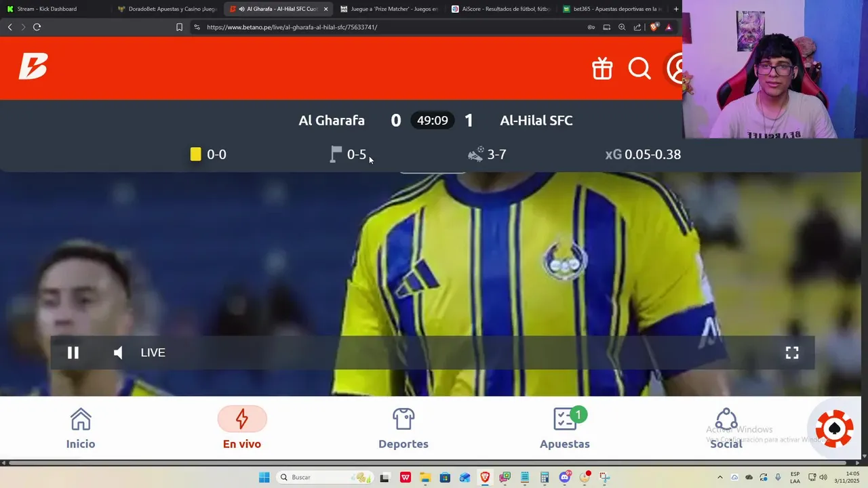868x488 pixels.
Task: Open the Windows Start menu
Action: tap(264, 477)
